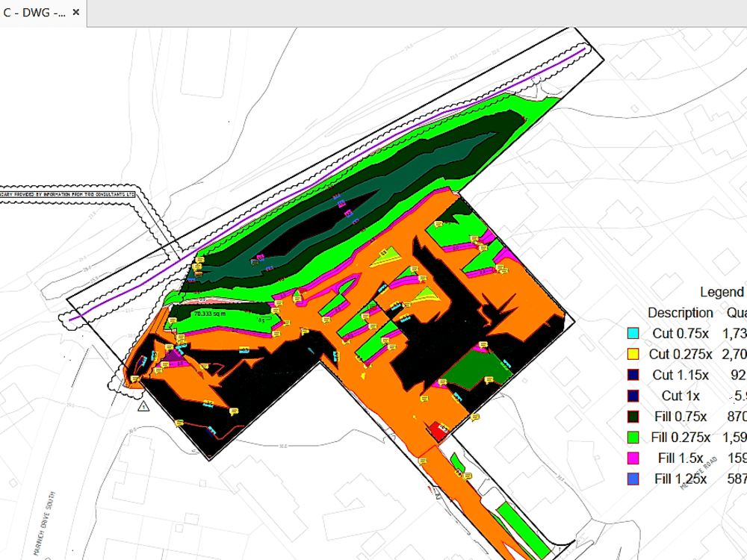Click the magenta Fill 1.5x legend swatch
Image resolution: width=747 pixels, height=560 pixels.
point(633,458)
